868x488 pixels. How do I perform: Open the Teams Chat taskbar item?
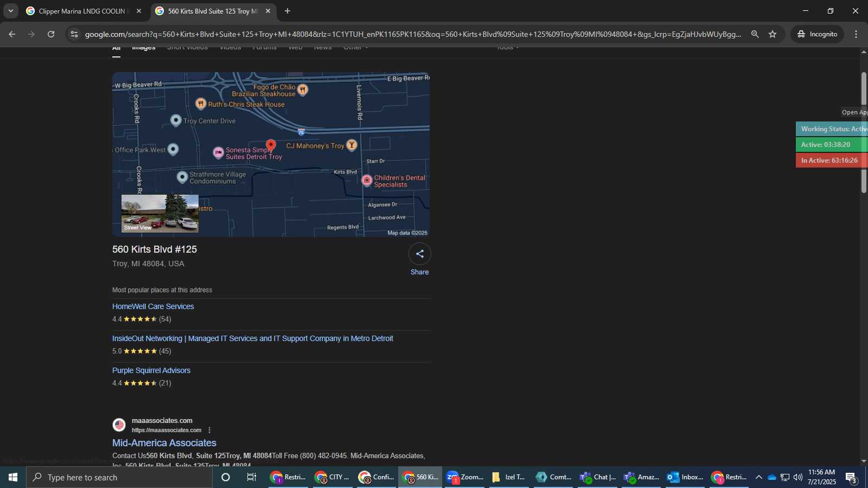point(597,477)
